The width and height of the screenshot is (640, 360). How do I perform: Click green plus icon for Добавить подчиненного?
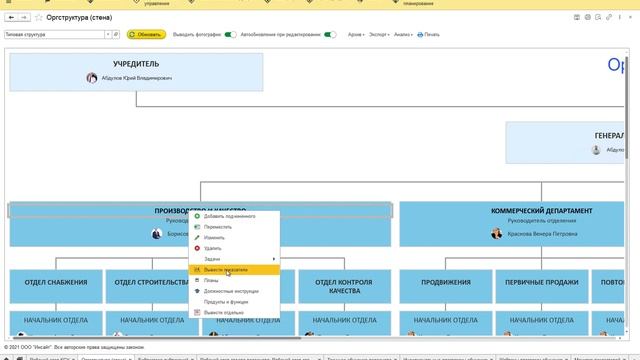(x=197, y=216)
